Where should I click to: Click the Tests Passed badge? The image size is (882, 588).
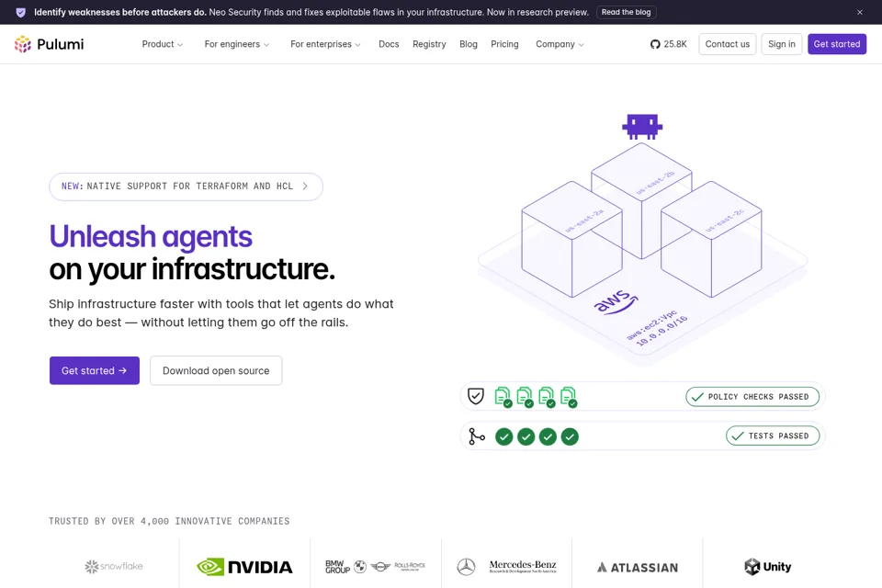(x=773, y=435)
